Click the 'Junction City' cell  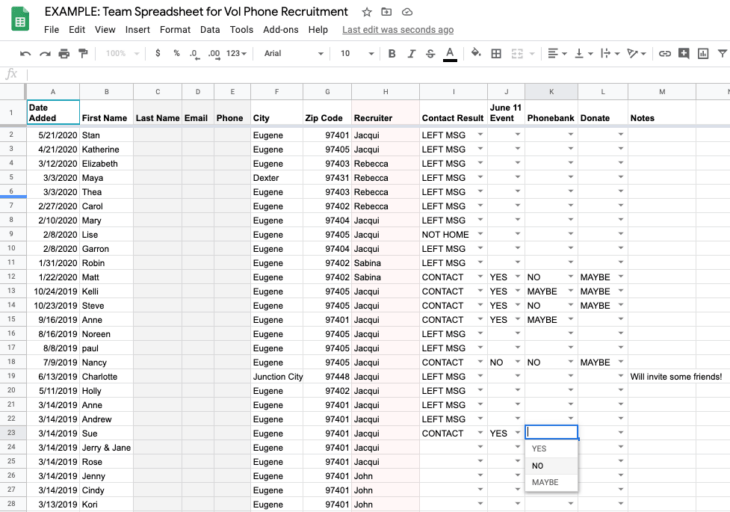(x=277, y=377)
